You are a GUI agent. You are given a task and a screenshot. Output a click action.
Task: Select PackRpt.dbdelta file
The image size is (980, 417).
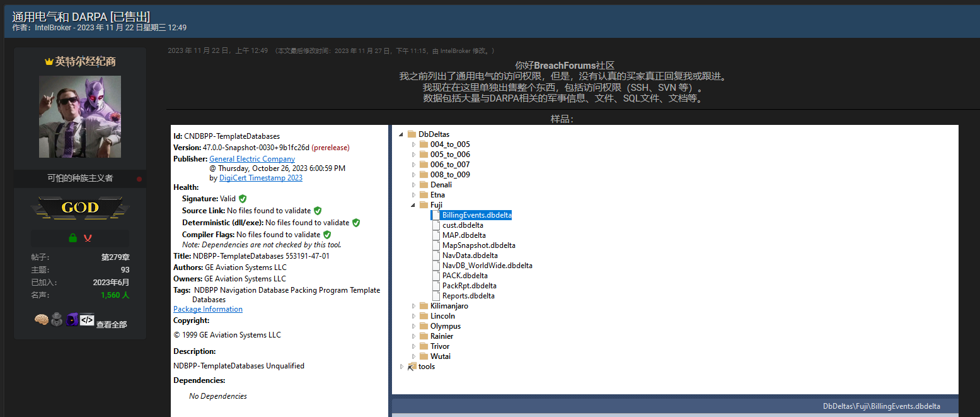click(470, 286)
